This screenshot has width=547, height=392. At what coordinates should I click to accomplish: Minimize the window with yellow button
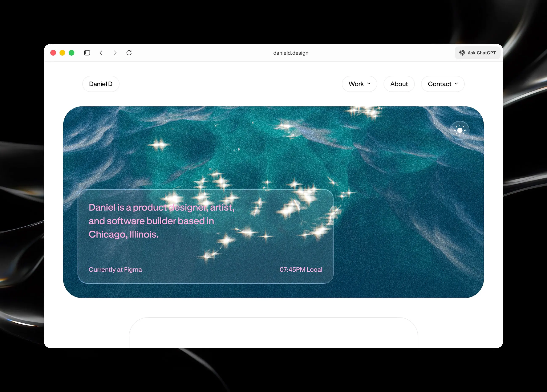62,53
